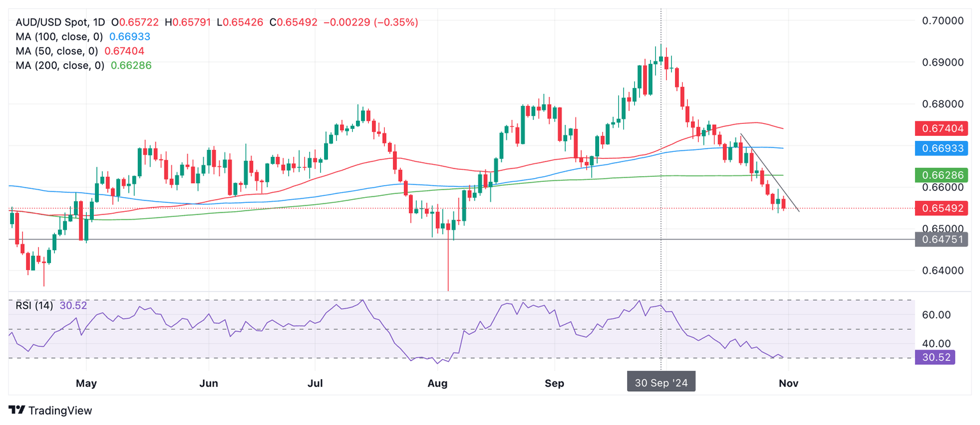Click the blue 0.66933 price label

click(x=941, y=149)
